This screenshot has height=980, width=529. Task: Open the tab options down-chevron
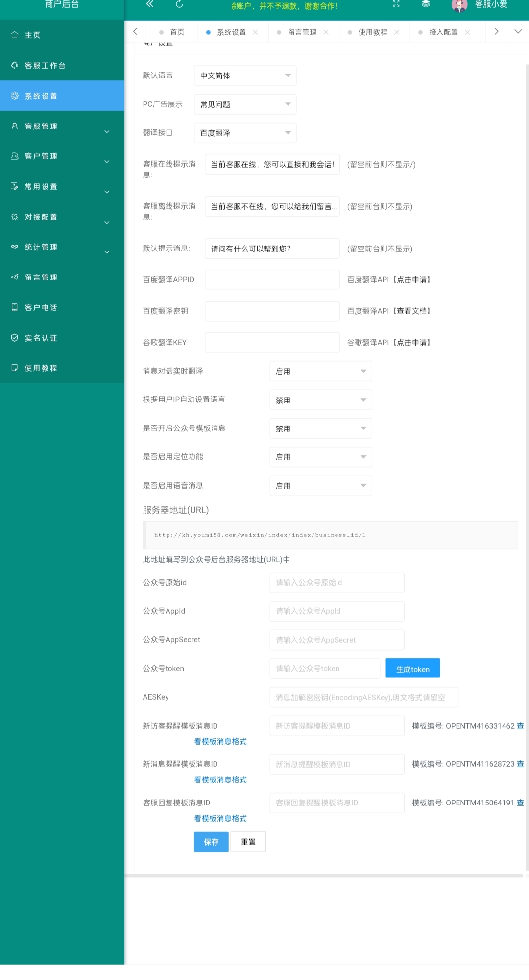point(518,32)
